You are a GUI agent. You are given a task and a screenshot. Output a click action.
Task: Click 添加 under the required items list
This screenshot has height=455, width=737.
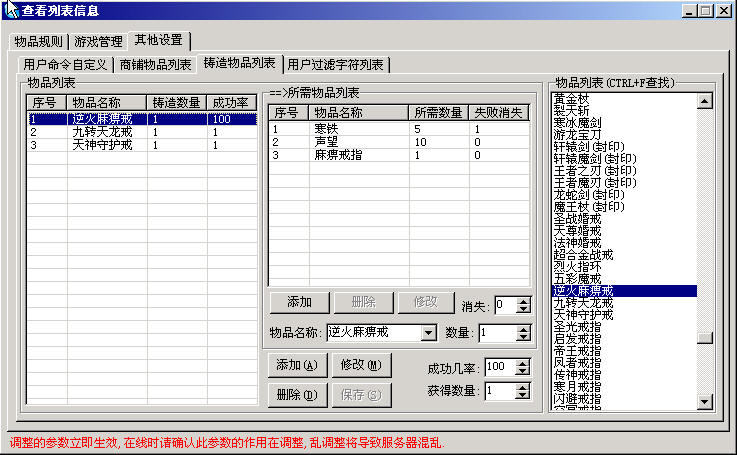(299, 302)
